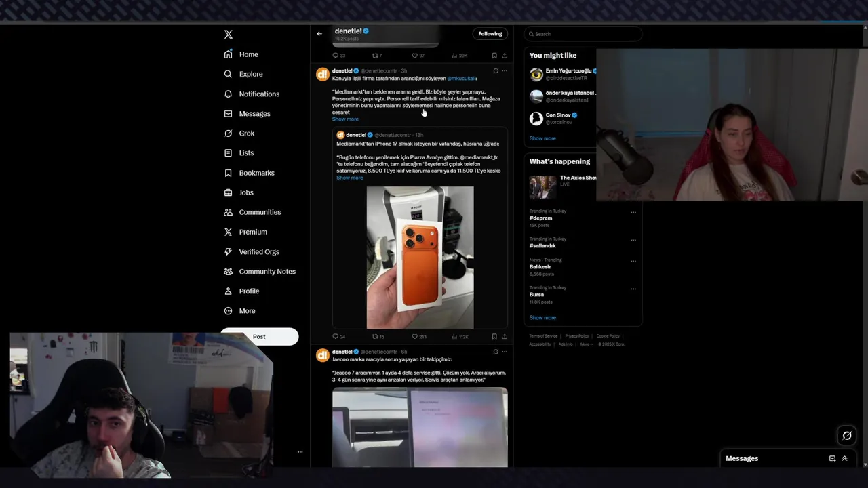The width and height of the screenshot is (868, 488).
Task: Open the Jaecoo car interior image
Action: [420, 427]
